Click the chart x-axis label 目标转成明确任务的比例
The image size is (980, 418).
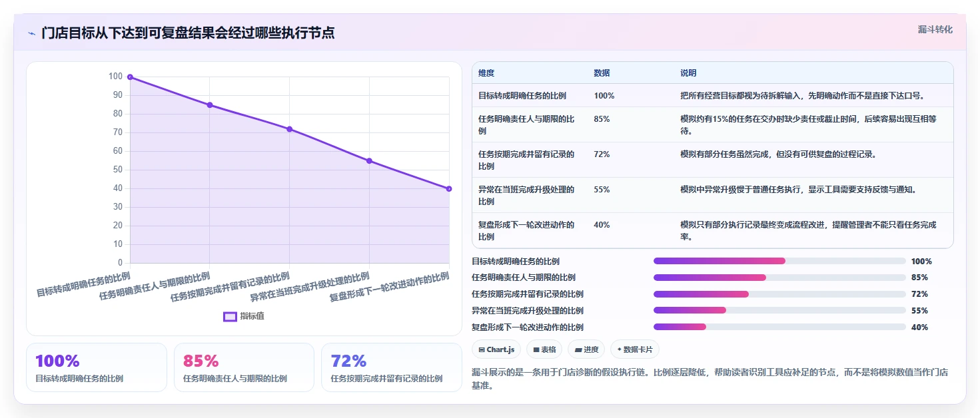pyautogui.click(x=83, y=284)
